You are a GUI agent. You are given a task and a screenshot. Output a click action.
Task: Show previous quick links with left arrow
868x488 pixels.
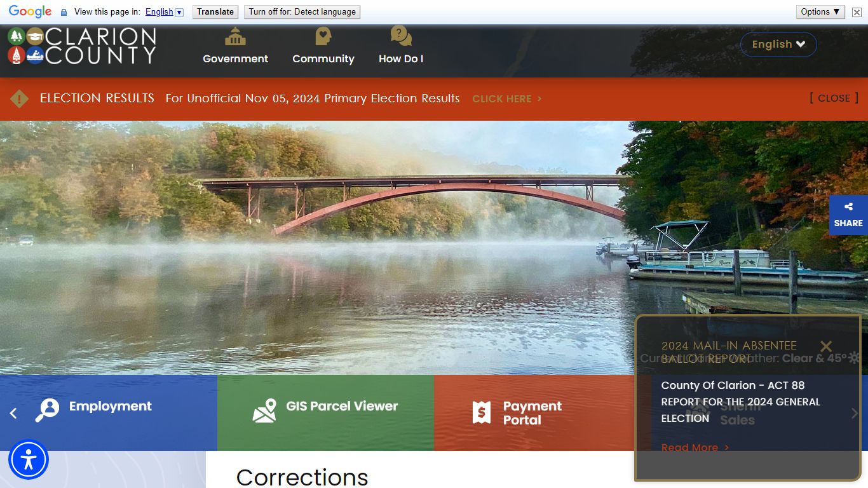click(13, 413)
